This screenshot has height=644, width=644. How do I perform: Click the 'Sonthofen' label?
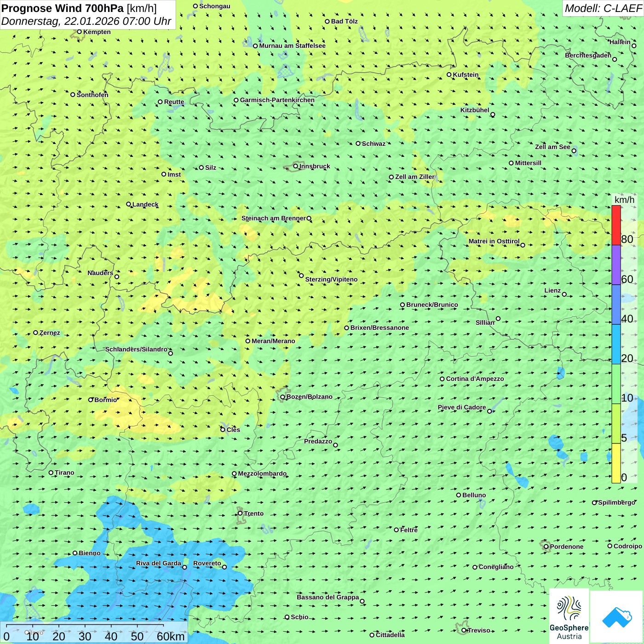click(x=92, y=95)
